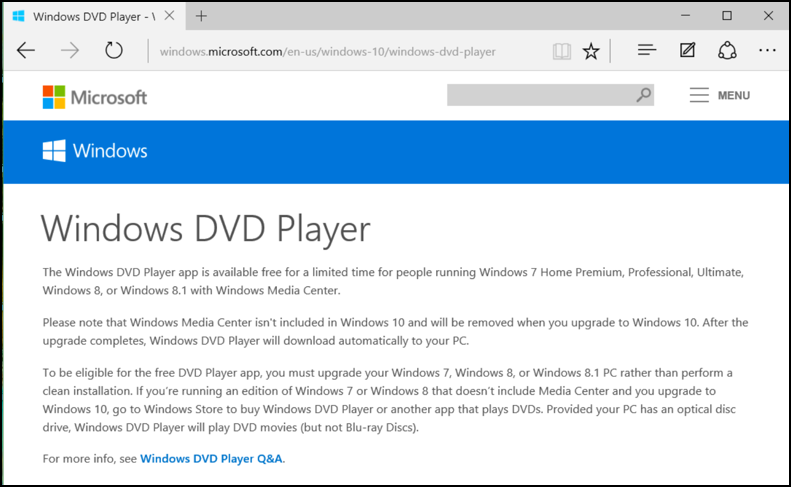Add page to favorites with star icon
This screenshot has height=487, width=791.
pos(591,51)
